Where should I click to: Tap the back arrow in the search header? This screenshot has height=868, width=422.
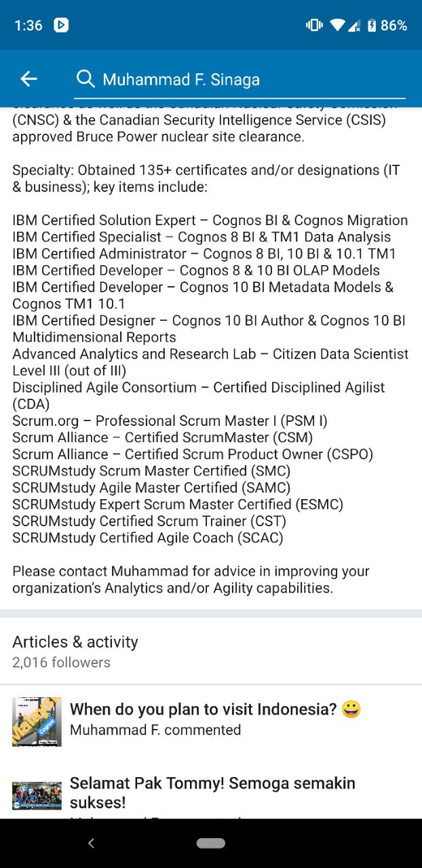click(28, 79)
